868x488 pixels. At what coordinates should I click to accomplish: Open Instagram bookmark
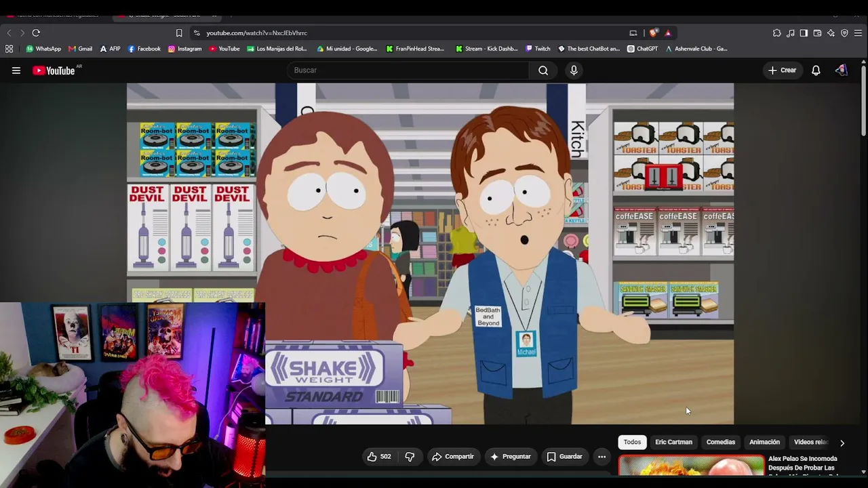[x=184, y=49]
